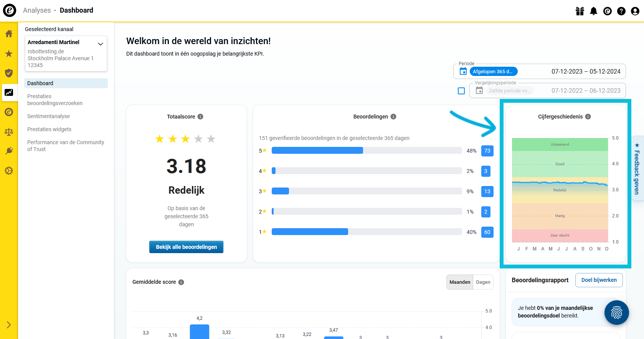Click the 151 geverifieerde beoordelingen text
Image resolution: width=644 pixels, height=339 pixels.
click(x=334, y=138)
